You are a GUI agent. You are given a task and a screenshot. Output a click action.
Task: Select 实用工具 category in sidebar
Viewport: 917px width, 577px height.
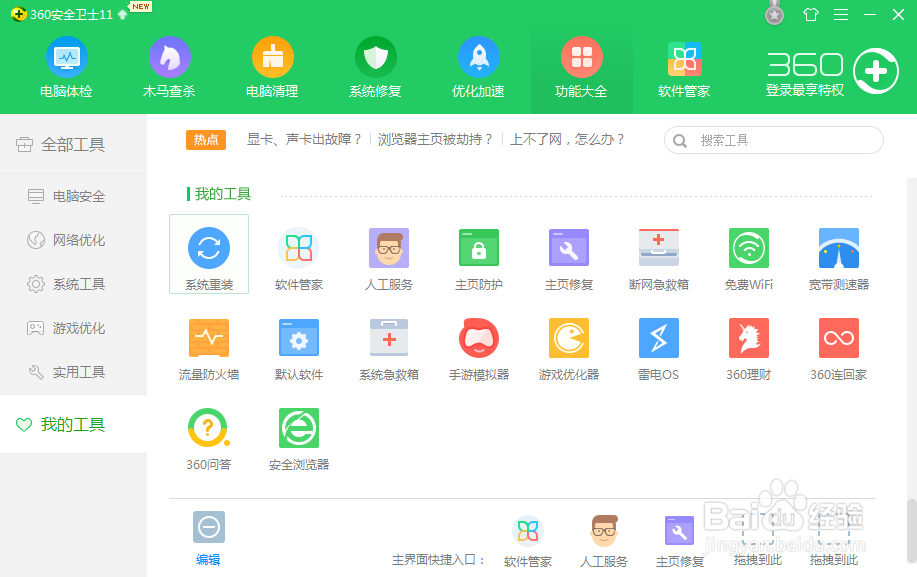coord(73,372)
